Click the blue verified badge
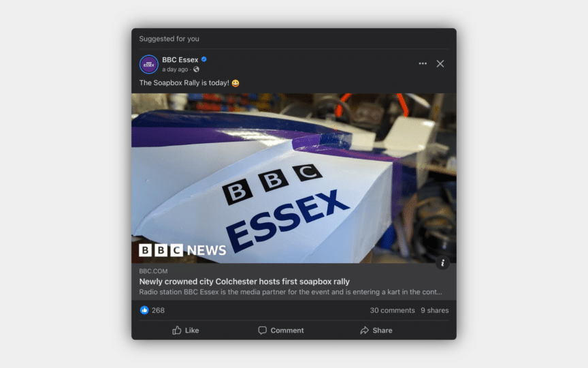Viewport: 588px width, 368px height. [x=204, y=59]
